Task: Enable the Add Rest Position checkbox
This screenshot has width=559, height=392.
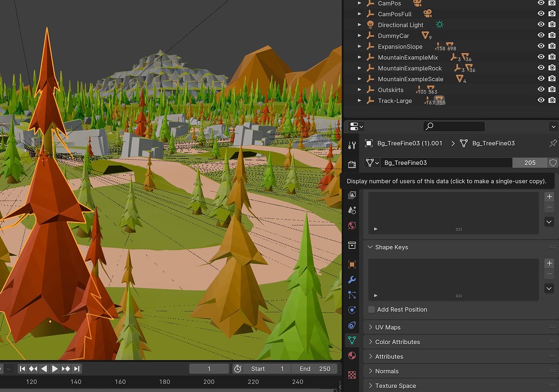Action: 372,309
